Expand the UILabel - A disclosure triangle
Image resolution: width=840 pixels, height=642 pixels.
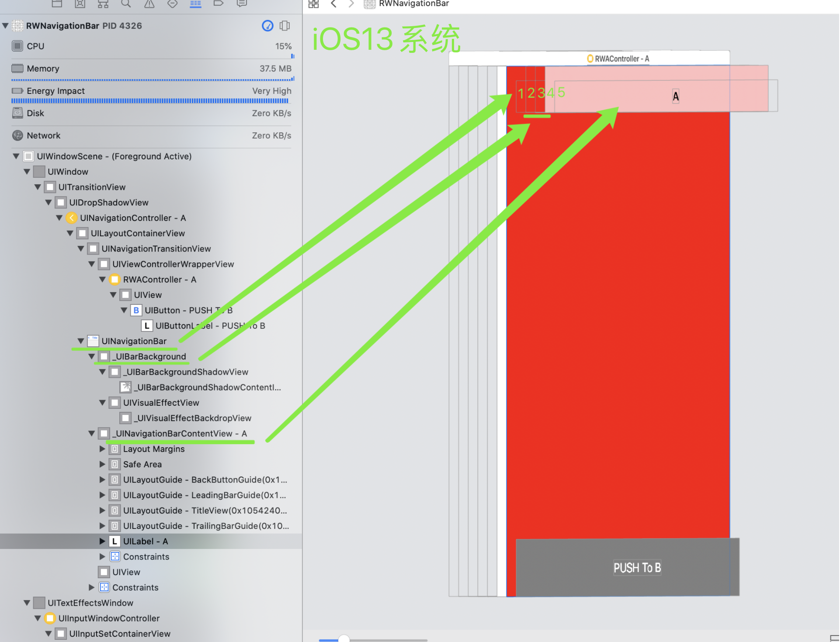(102, 542)
